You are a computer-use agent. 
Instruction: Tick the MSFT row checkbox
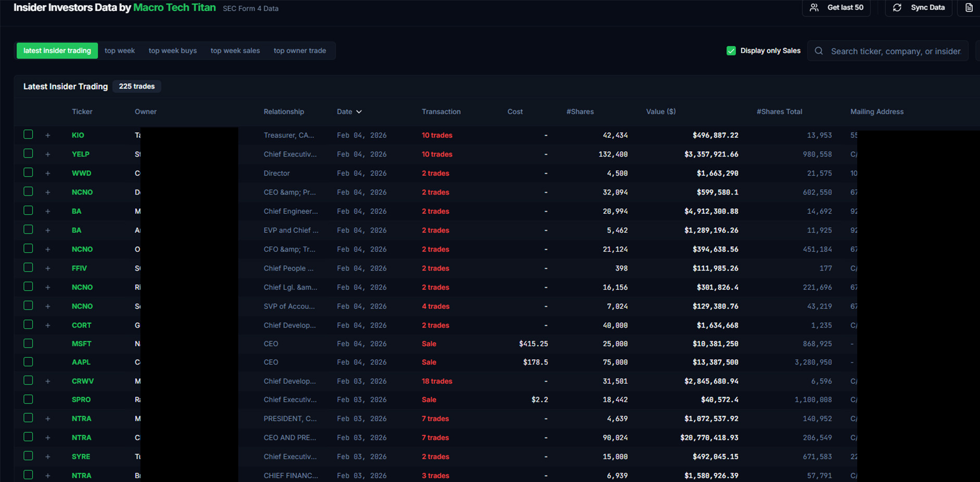point(28,343)
